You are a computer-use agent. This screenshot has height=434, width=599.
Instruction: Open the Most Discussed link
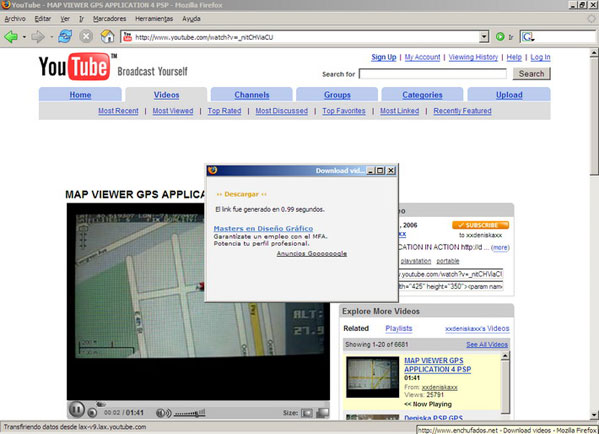click(282, 111)
